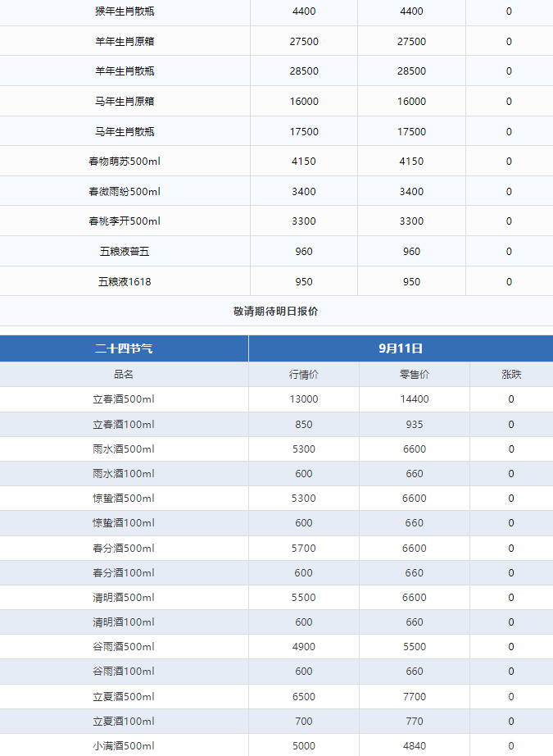
Task: Click the 4840 retail price value
Action: (x=415, y=746)
